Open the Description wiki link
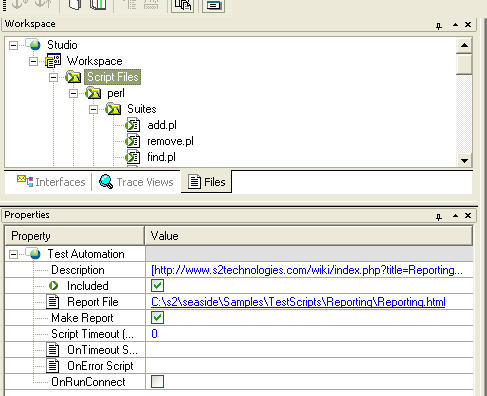Image resolution: width=487 pixels, height=396 pixels. click(307, 270)
